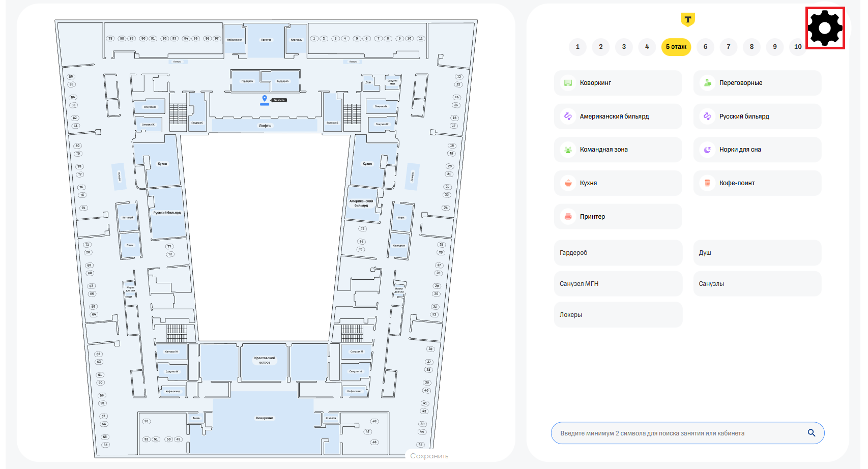Highlight Санузел МГН locations

point(618,284)
